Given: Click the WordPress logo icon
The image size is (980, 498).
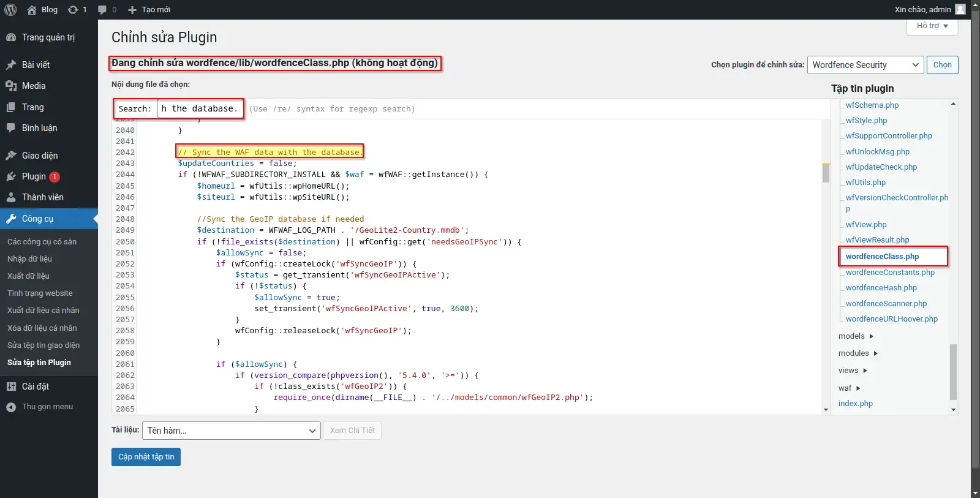Looking at the screenshot, I should coord(10,10).
